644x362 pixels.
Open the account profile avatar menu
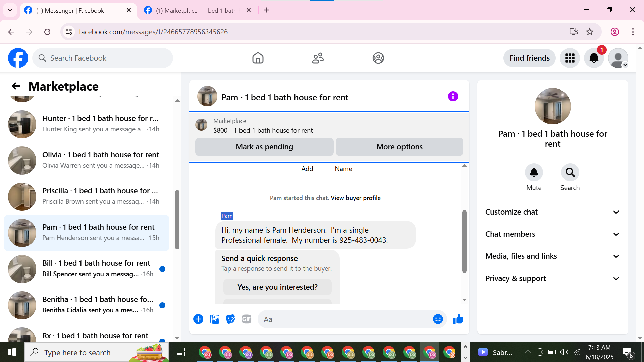[618, 58]
